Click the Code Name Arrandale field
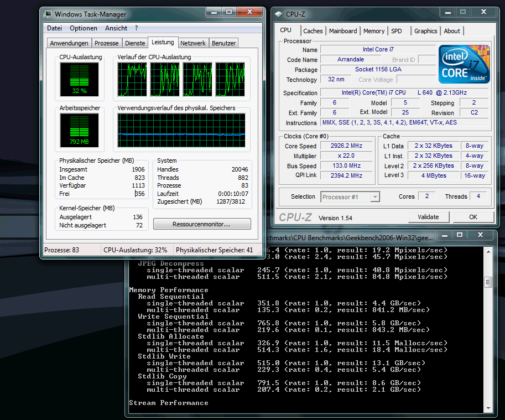Screen dimensions: 505x420 pyautogui.click(x=351, y=60)
